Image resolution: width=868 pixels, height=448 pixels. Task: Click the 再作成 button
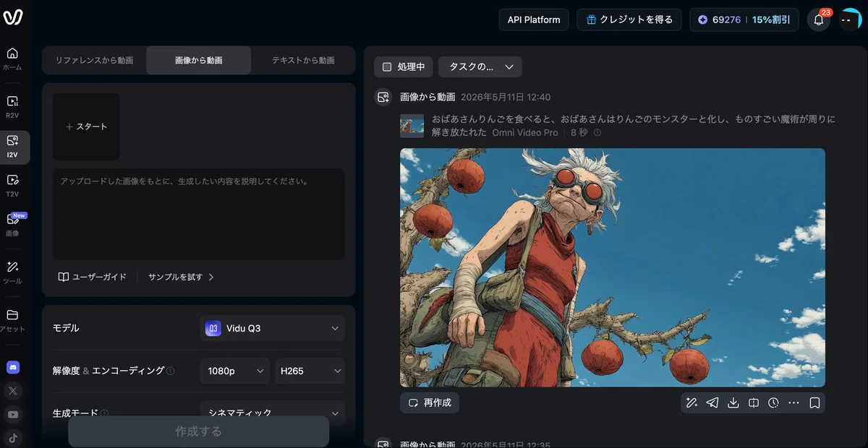pyautogui.click(x=430, y=402)
